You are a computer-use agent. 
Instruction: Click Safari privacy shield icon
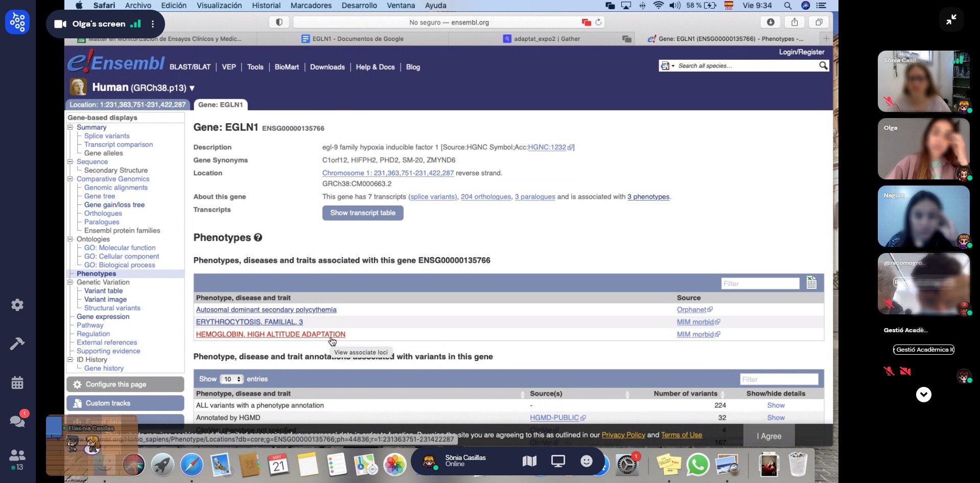[x=279, y=22]
